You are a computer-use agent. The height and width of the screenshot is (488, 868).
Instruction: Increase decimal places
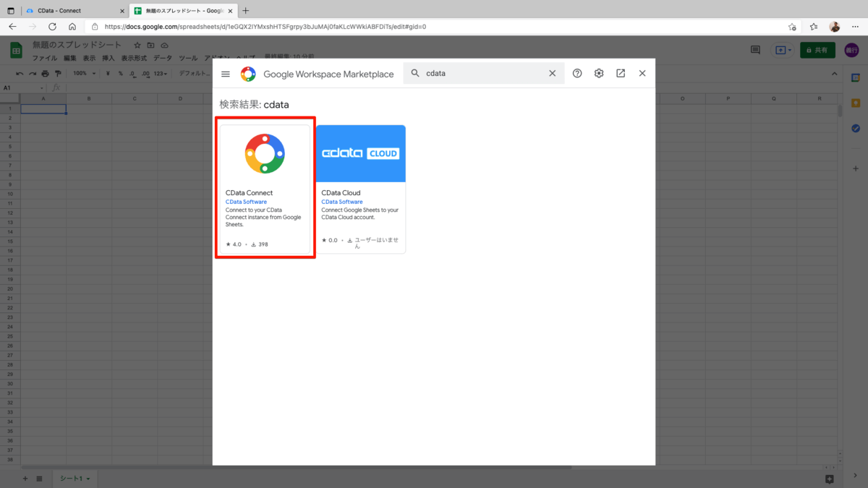(x=145, y=73)
